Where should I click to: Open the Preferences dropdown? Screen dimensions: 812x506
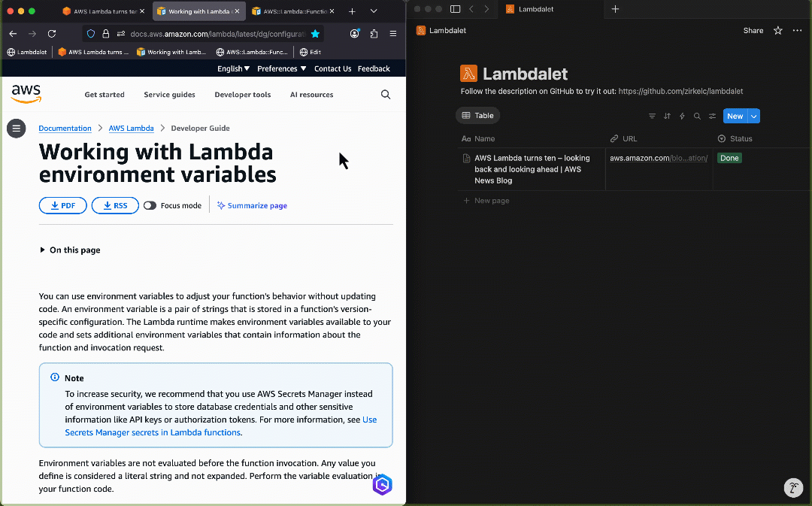pos(282,68)
